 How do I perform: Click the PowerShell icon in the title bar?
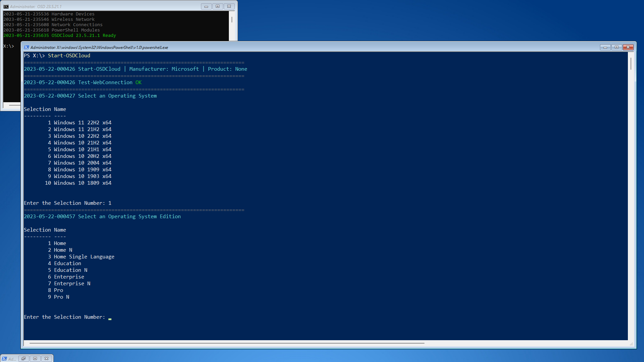[26, 47]
